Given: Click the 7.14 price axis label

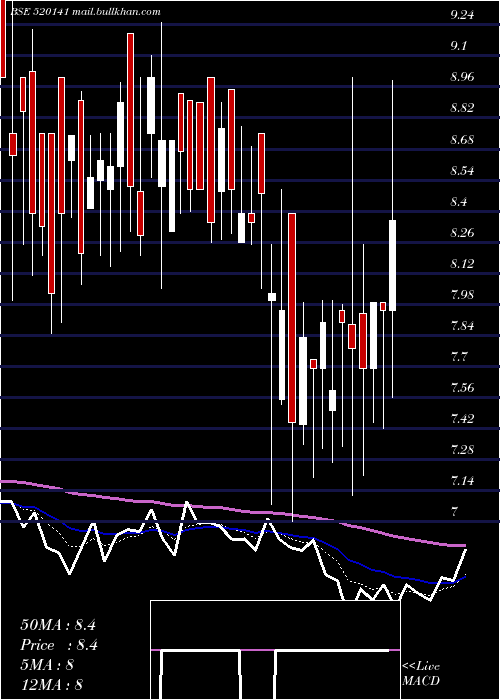Looking at the screenshot, I should (x=462, y=481).
